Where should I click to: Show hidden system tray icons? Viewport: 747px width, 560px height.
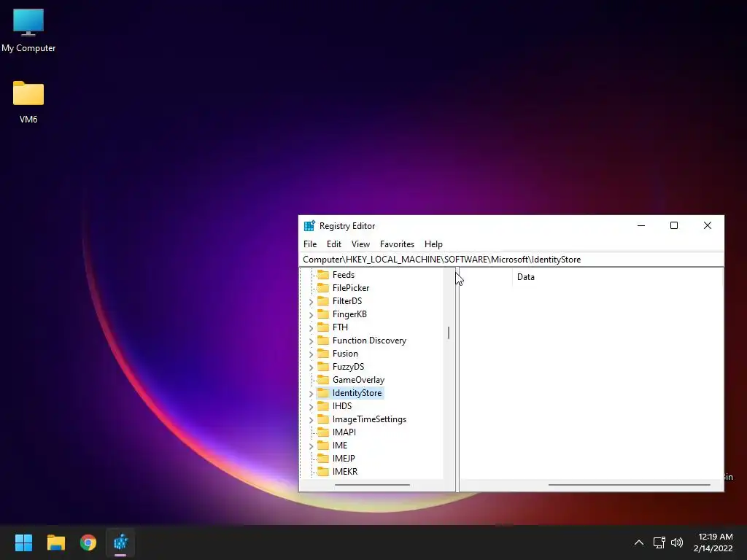(639, 542)
